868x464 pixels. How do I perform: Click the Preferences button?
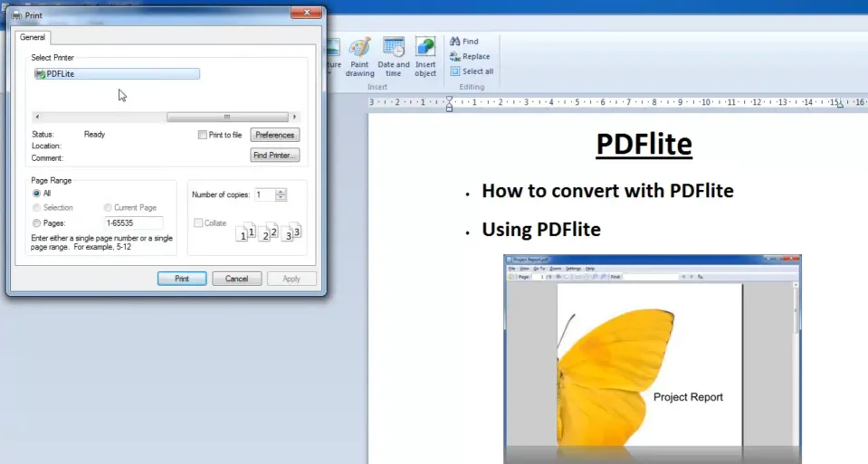tap(274, 135)
